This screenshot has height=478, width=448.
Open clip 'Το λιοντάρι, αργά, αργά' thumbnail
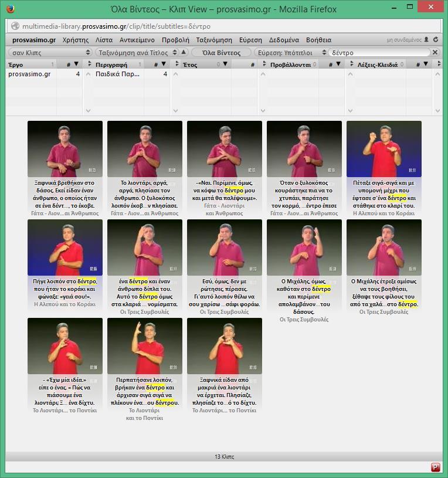coord(145,149)
